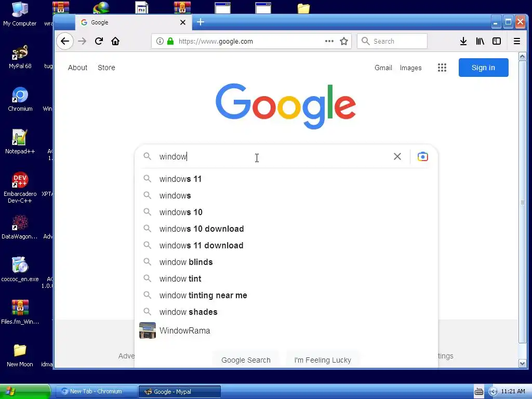Open page actions three-dot menu
Image resolution: width=532 pixels, height=399 pixels.
click(329, 41)
